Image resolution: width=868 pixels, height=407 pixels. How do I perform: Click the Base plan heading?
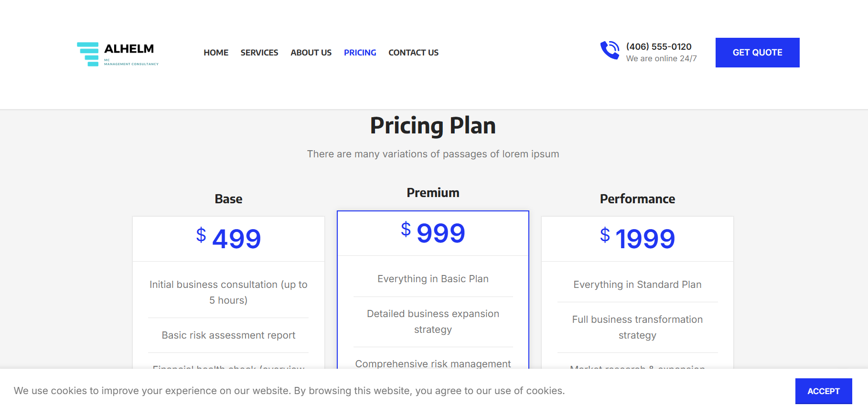coord(228,199)
